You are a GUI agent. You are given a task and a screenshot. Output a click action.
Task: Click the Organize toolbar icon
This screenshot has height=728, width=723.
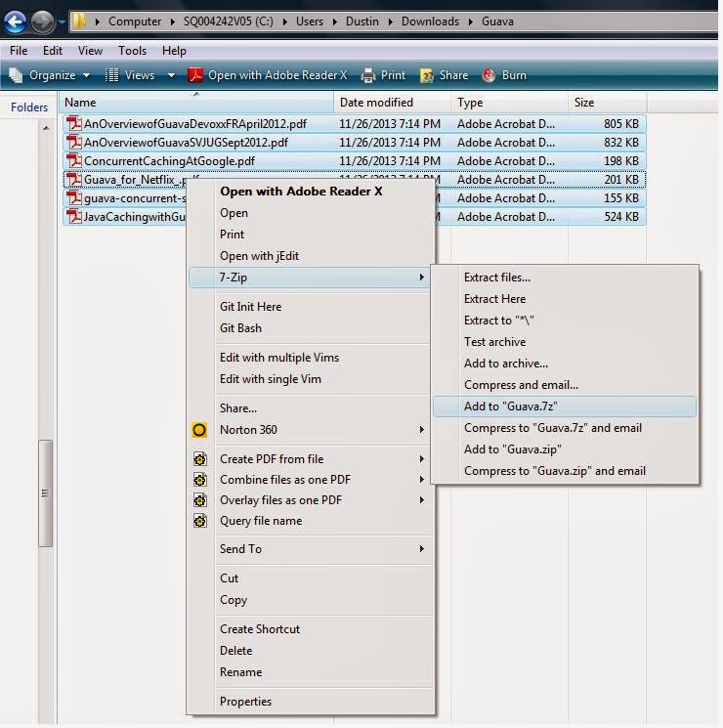point(16,75)
